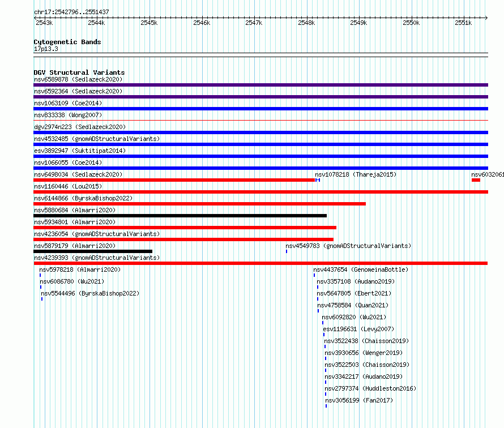Click nsv5544496 (ByrskaBishop2022) label

point(90,293)
